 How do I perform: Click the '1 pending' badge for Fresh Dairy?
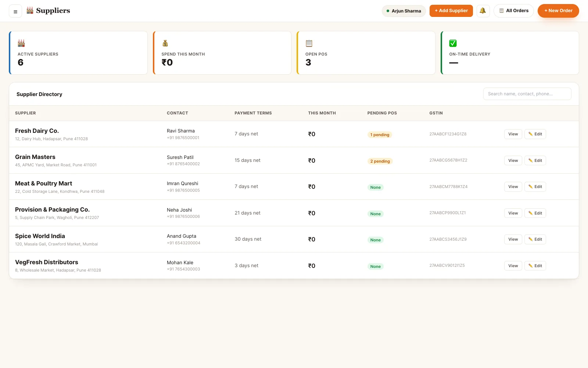coord(380,135)
